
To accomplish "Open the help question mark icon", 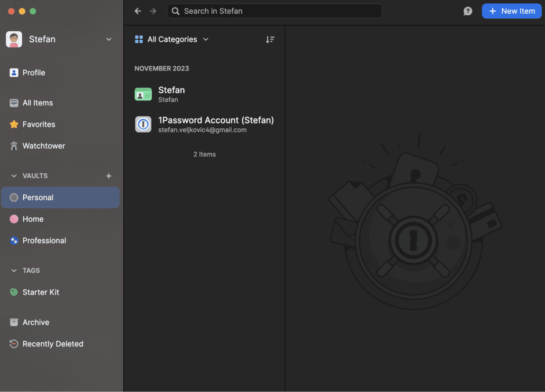I will point(468,11).
